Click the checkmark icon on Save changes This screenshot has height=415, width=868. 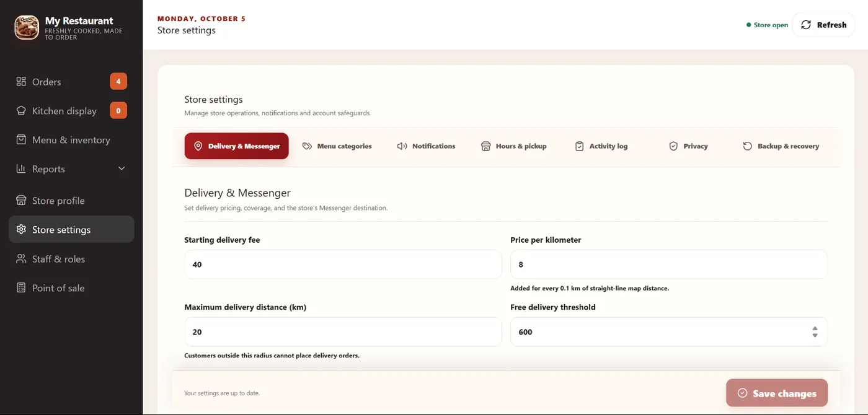742,393
